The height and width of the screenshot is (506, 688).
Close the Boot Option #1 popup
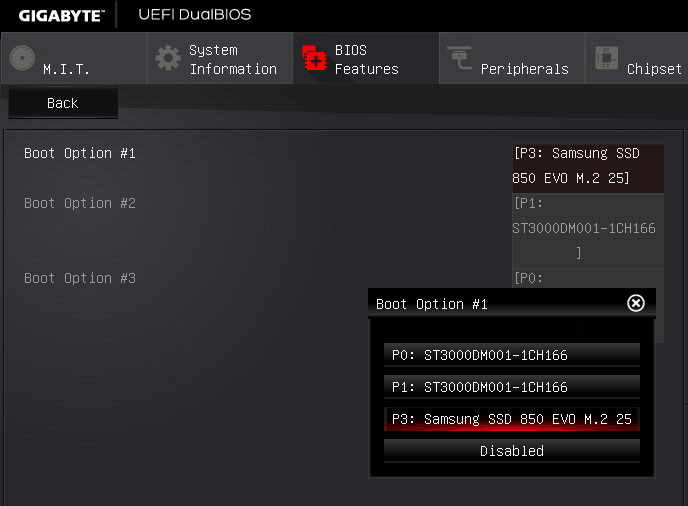[x=636, y=303]
